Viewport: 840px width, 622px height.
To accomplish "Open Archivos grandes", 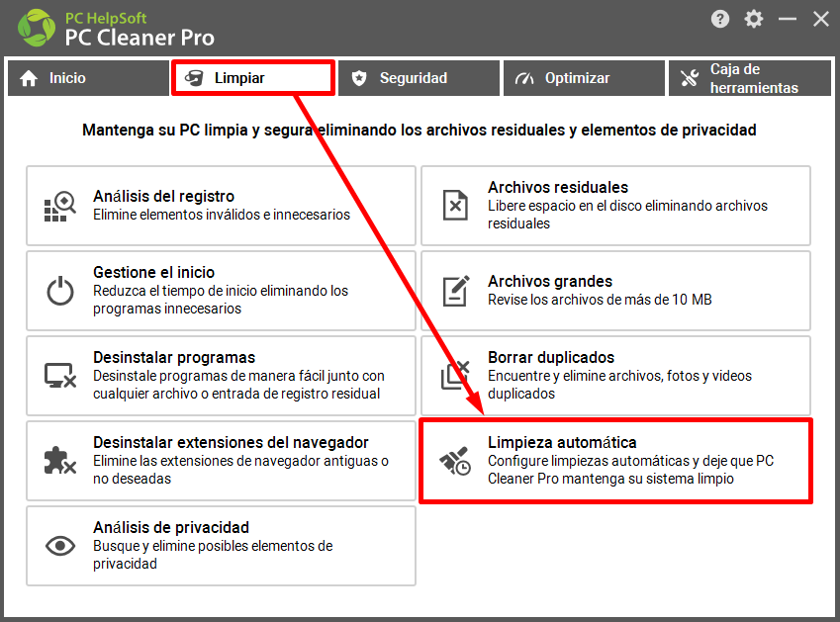I will tap(615, 291).
